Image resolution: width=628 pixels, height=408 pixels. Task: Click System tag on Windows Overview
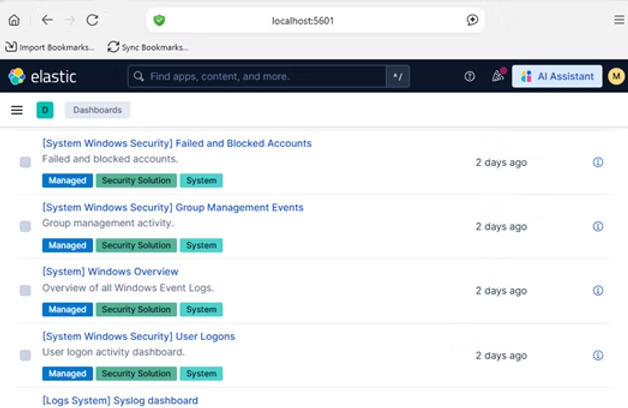[201, 310]
